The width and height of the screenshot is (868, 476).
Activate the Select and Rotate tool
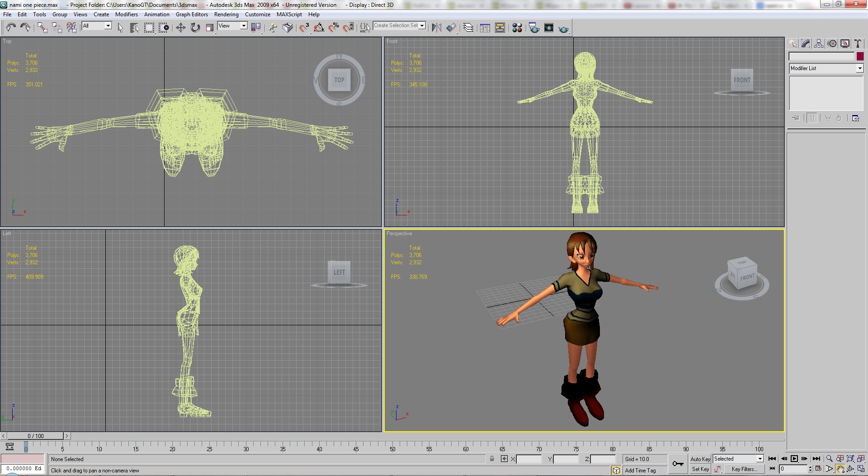(x=195, y=28)
